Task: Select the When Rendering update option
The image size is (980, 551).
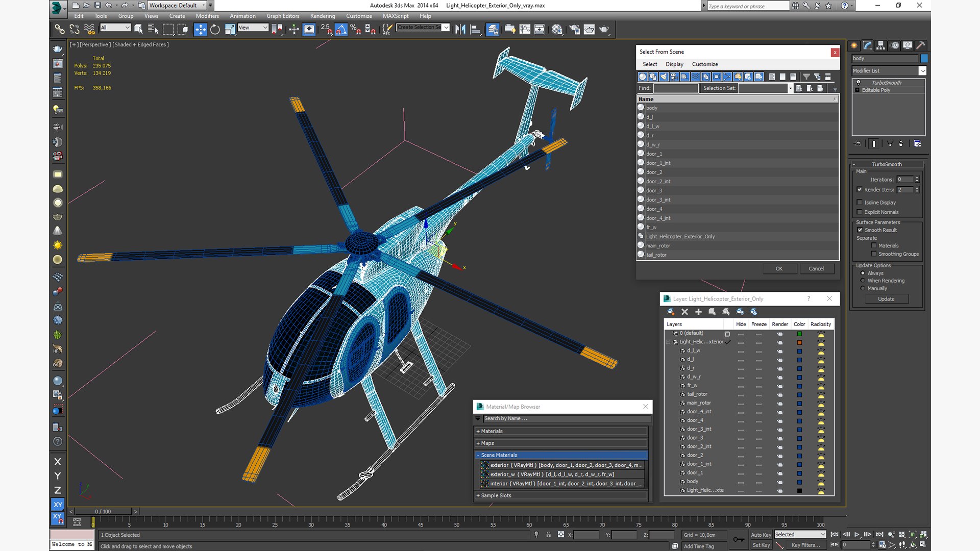Action: [863, 281]
